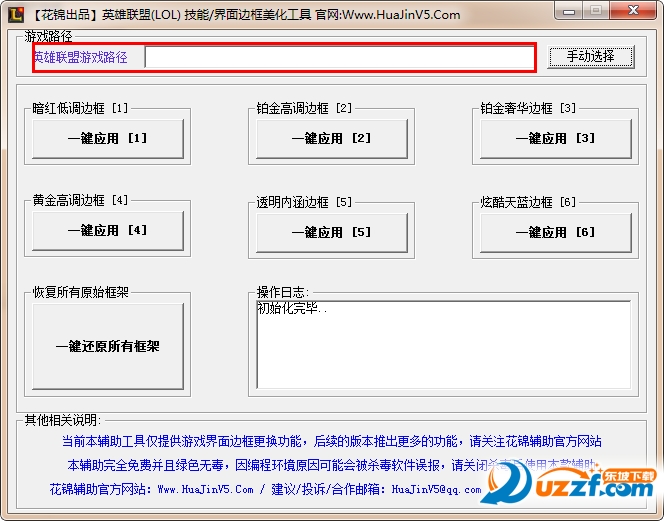664x521 pixels.
Task: Click the 初始化完毕 log entry text
Action: [x=292, y=308]
